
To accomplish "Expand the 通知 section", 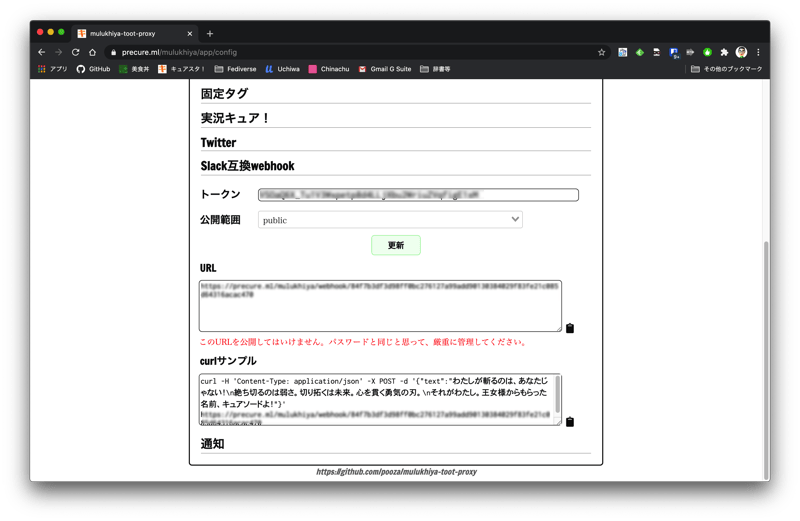I will pyautogui.click(x=212, y=444).
